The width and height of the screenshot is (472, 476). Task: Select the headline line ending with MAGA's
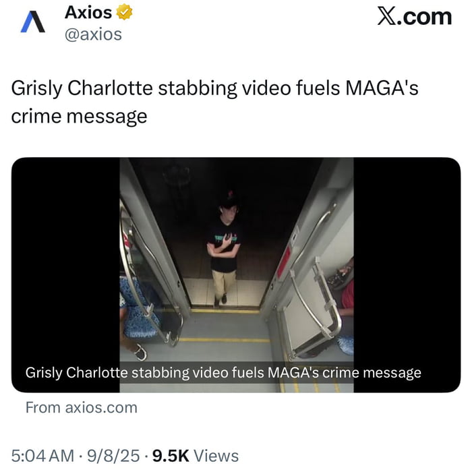214,88
